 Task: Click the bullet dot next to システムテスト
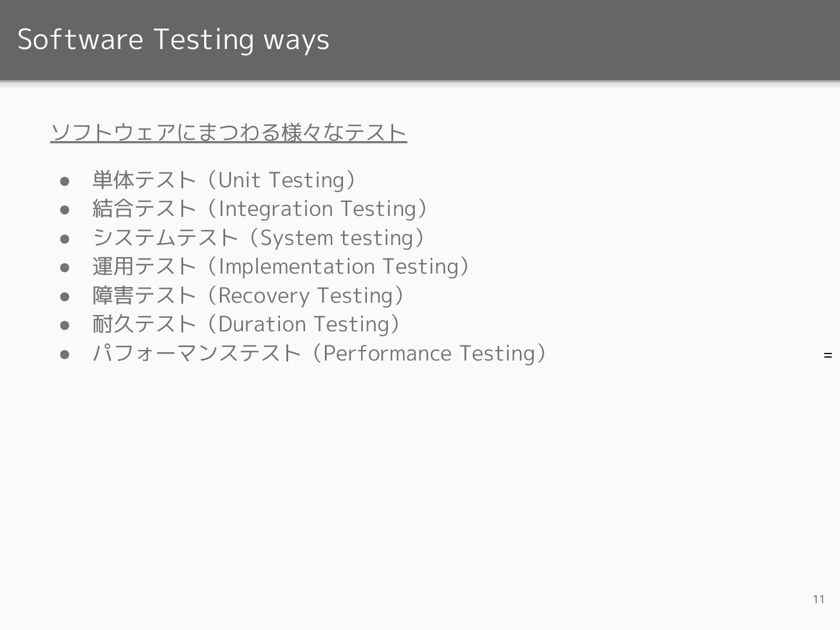click(x=65, y=239)
